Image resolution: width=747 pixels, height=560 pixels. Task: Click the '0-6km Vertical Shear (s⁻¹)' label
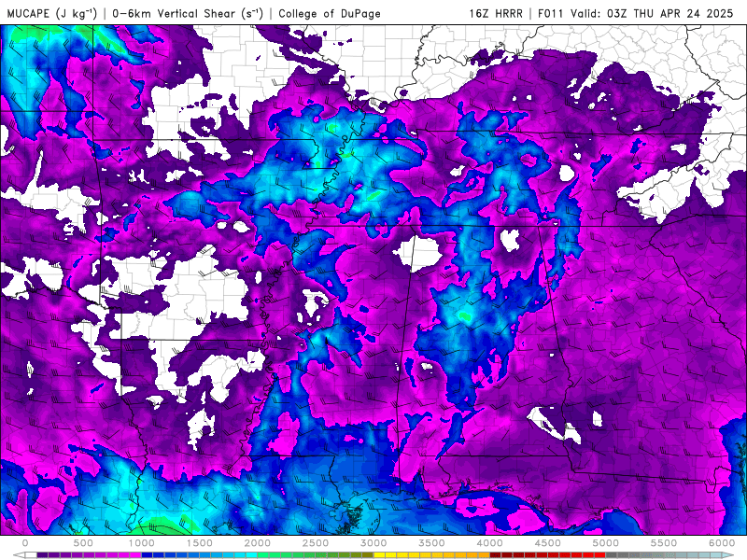point(188,13)
